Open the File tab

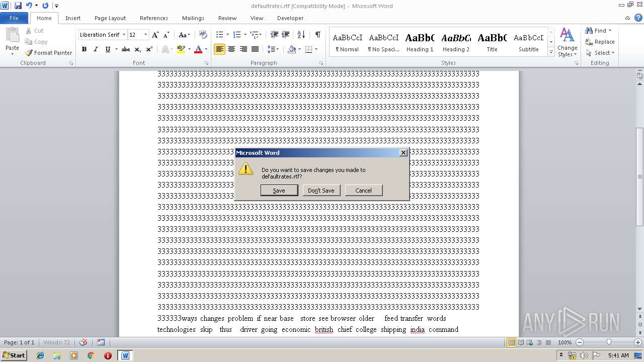tap(14, 18)
